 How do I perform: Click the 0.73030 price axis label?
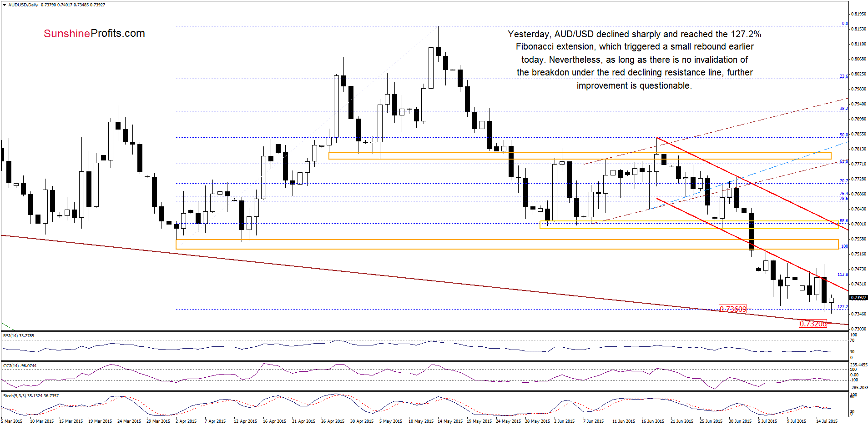click(x=859, y=329)
